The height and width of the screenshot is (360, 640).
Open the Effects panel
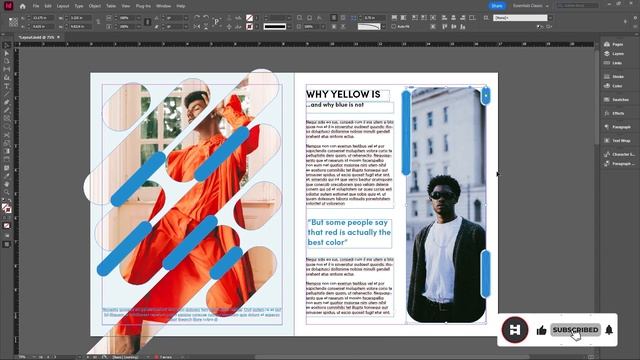pyautogui.click(x=614, y=113)
